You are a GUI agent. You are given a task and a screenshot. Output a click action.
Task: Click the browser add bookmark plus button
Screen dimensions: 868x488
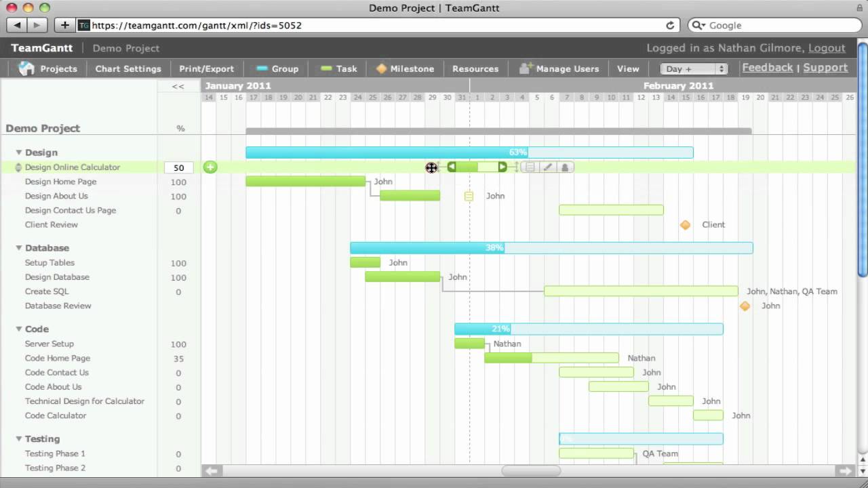coord(64,25)
